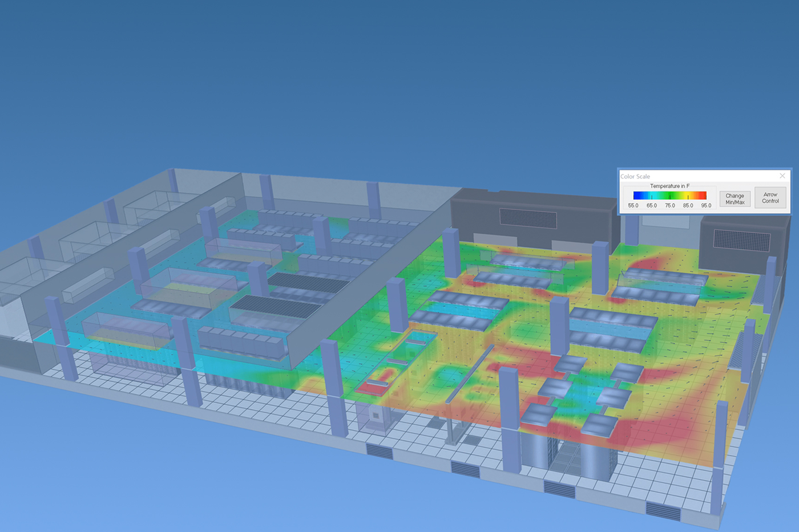Image resolution: width=799 pixels, height=532 pixels.
Task: Click the green midpoint of the color scale
Action: pyautogui.click(x=670, y=196)
